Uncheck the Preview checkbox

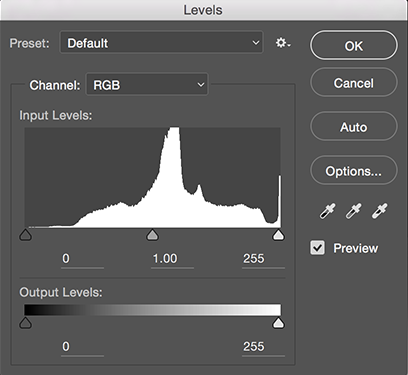pos(317,248)
